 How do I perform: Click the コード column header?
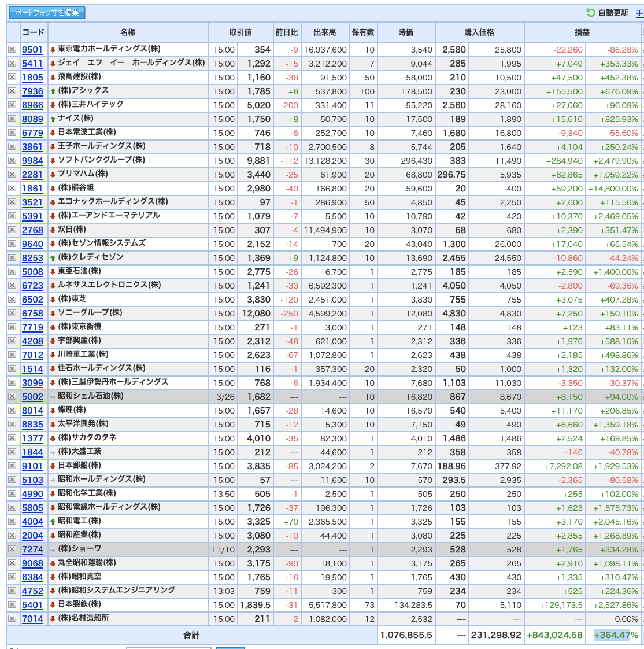[x=33, y=32]
